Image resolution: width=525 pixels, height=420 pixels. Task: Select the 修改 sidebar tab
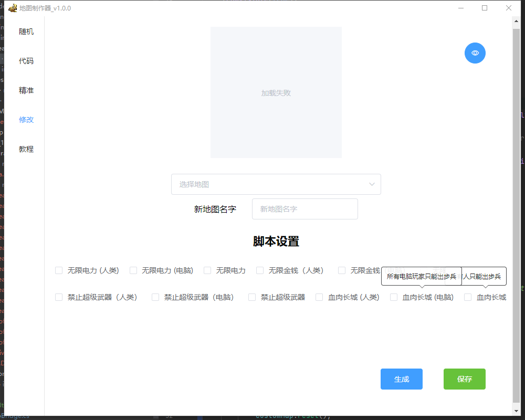[26, 119]
